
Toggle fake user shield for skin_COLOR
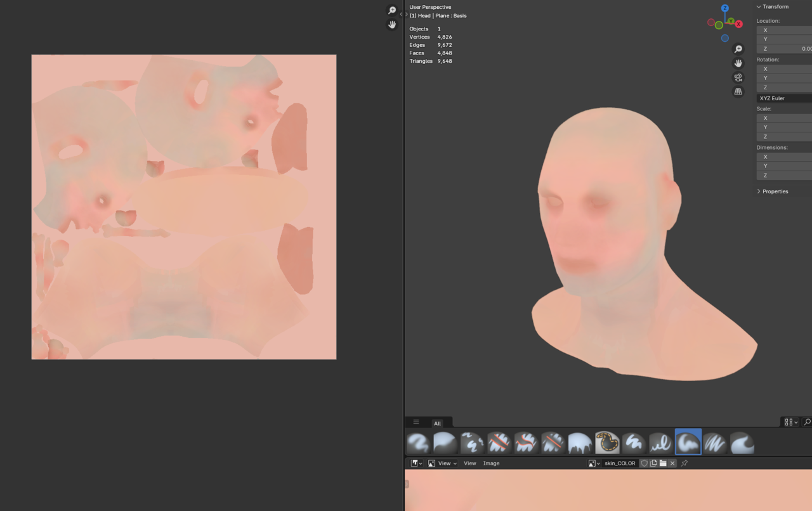point(644,463)
